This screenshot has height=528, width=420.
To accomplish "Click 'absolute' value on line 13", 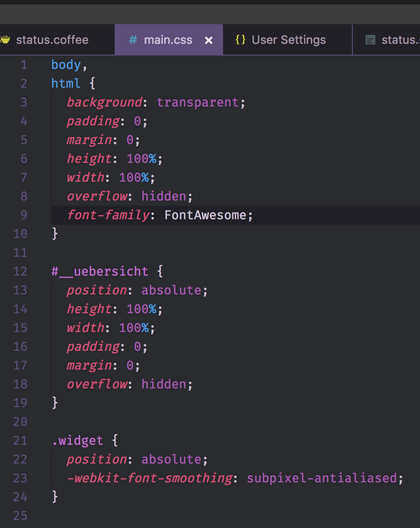I will 171,290.
